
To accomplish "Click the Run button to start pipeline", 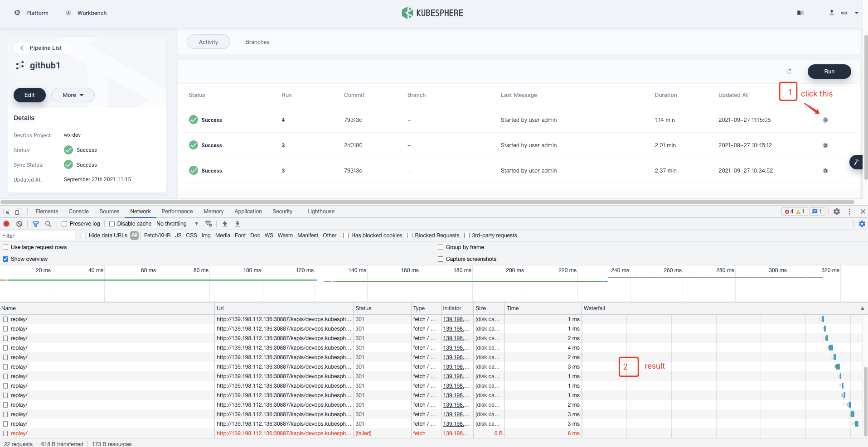I will (x=829, y=71).
